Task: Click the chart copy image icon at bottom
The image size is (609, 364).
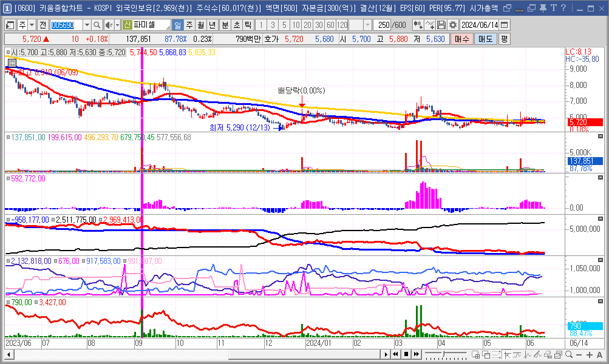Action: coord(558,354)
